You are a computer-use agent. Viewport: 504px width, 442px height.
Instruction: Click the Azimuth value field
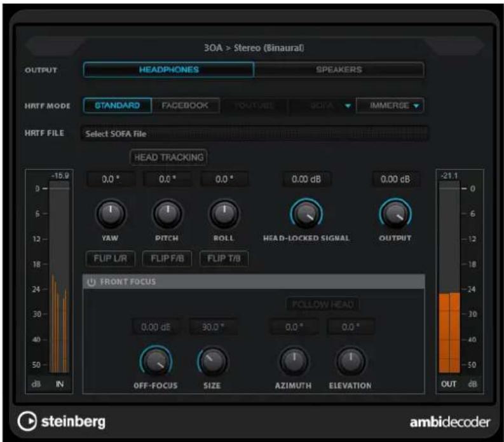click(x=294, y=327)
